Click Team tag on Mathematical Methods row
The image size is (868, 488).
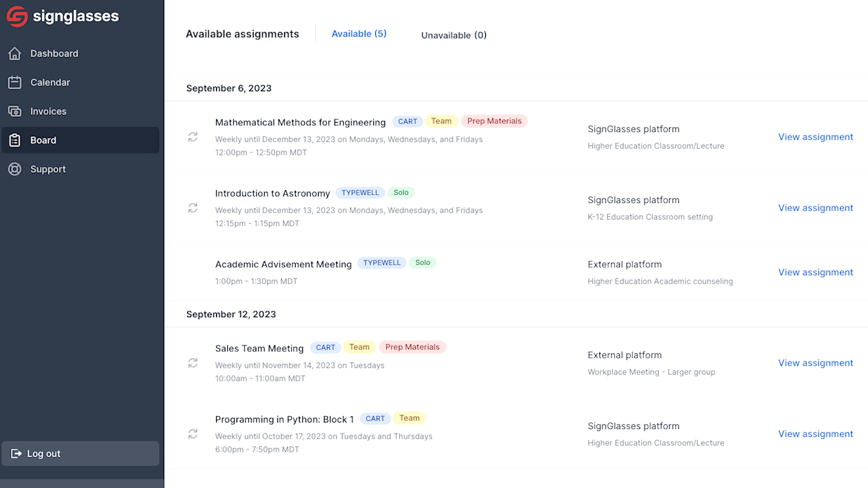(x=441, y=121)
